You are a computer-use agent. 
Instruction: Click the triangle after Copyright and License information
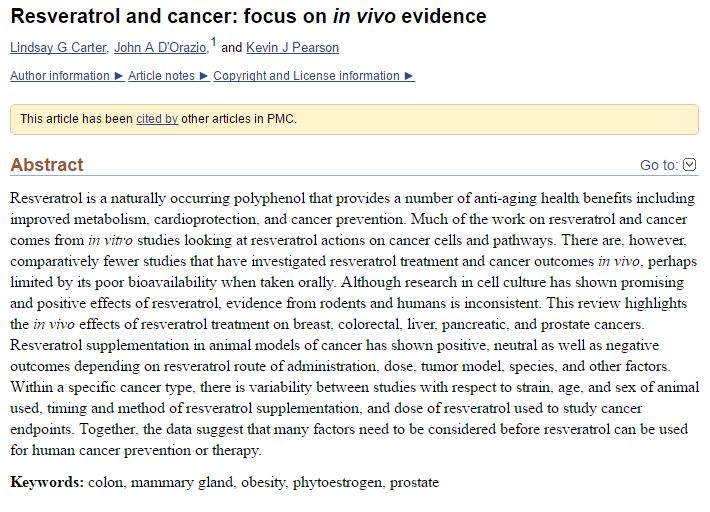[x=409, y=76]
